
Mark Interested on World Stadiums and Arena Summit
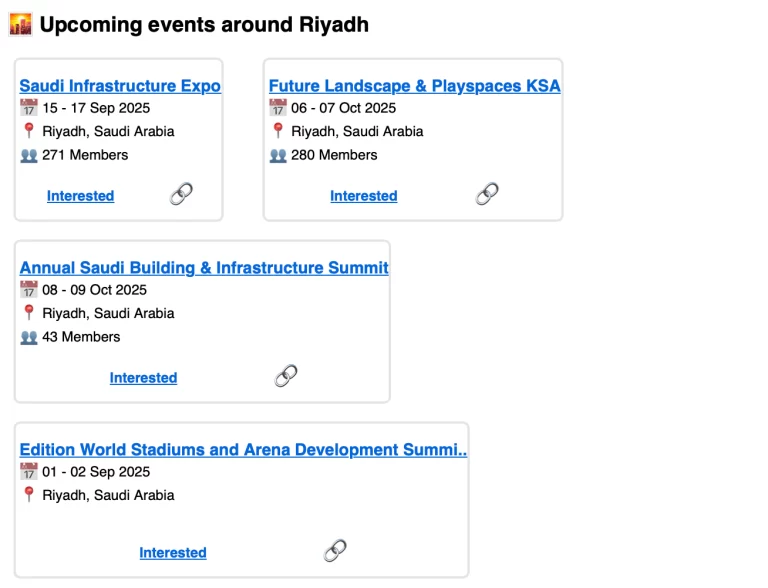(173, 553)
